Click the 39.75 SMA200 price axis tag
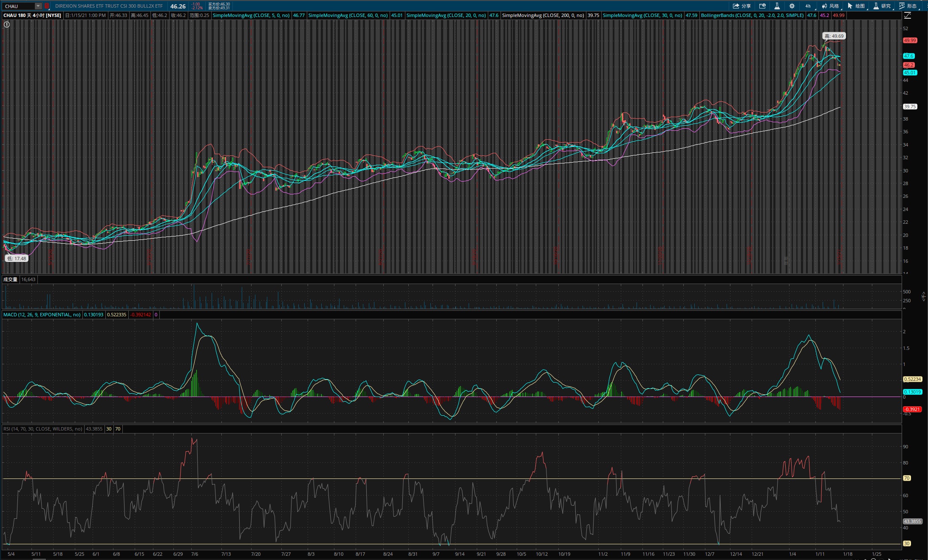 pos(910,107)
